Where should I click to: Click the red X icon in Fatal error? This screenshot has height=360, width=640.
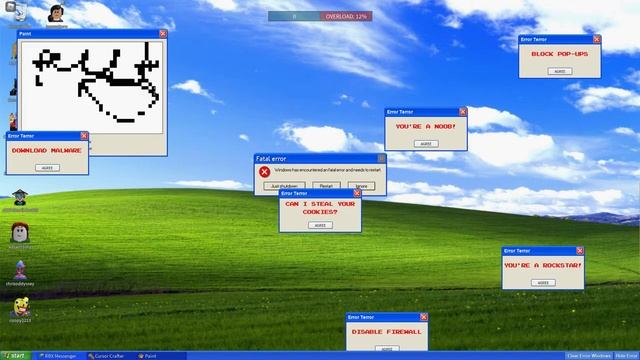(264, 172)
